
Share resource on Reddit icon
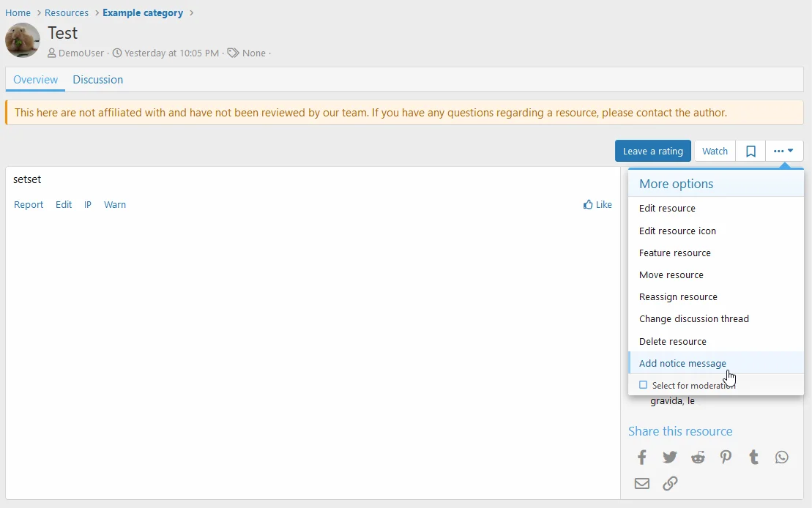(x=698, y=457)
